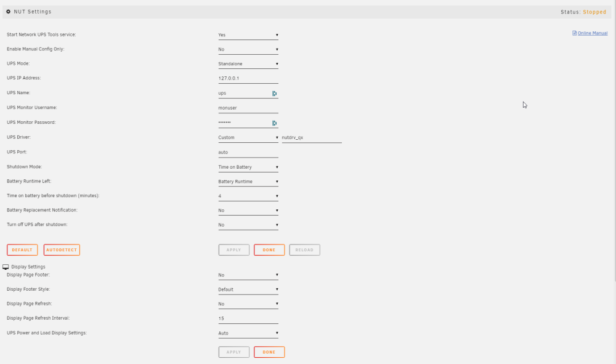Click the document icon beside Online Manual
This screenshot has height=364, width=616.
pyautogui.click(x=574, y=33)
